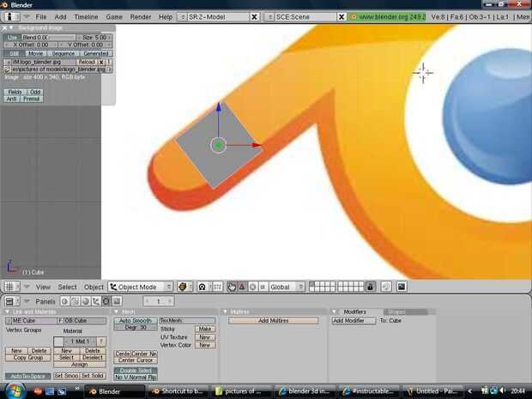Close the Background Image panel

pyautogui.click(x=4, y=27)
